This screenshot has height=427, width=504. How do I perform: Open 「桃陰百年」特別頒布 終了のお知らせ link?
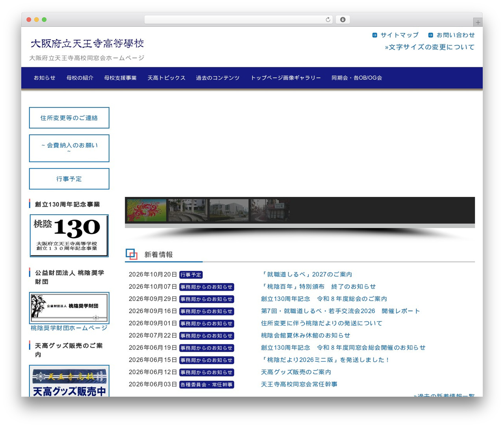pyautogui.click(x=319, y=287)
